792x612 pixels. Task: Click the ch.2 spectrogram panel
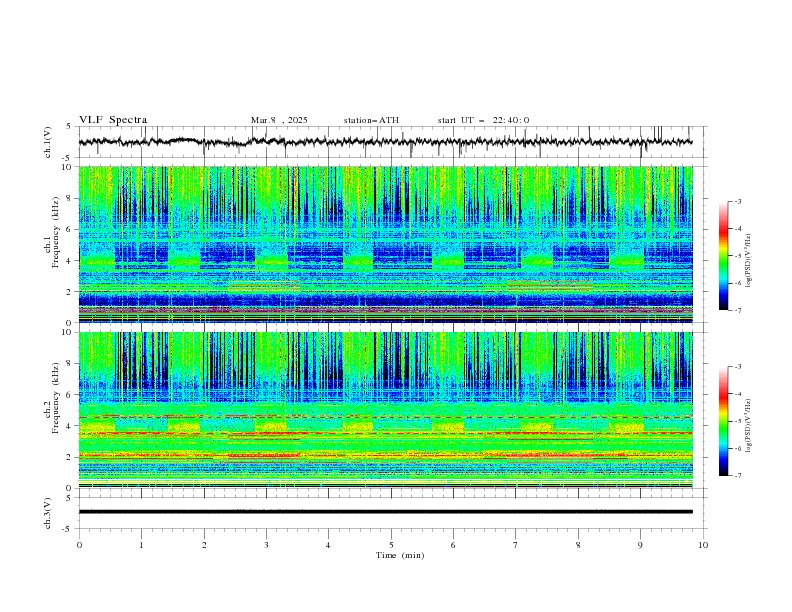(x=386, y=410)
